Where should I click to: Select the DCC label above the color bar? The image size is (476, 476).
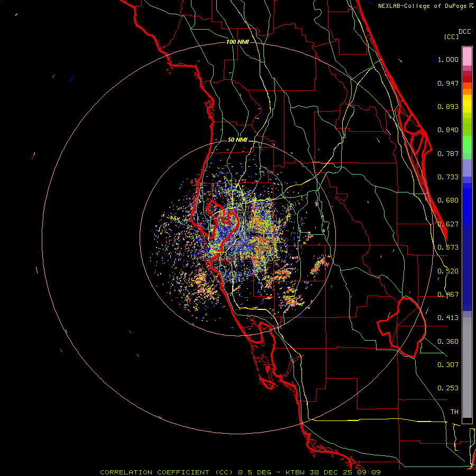click(x=465, y=32)
